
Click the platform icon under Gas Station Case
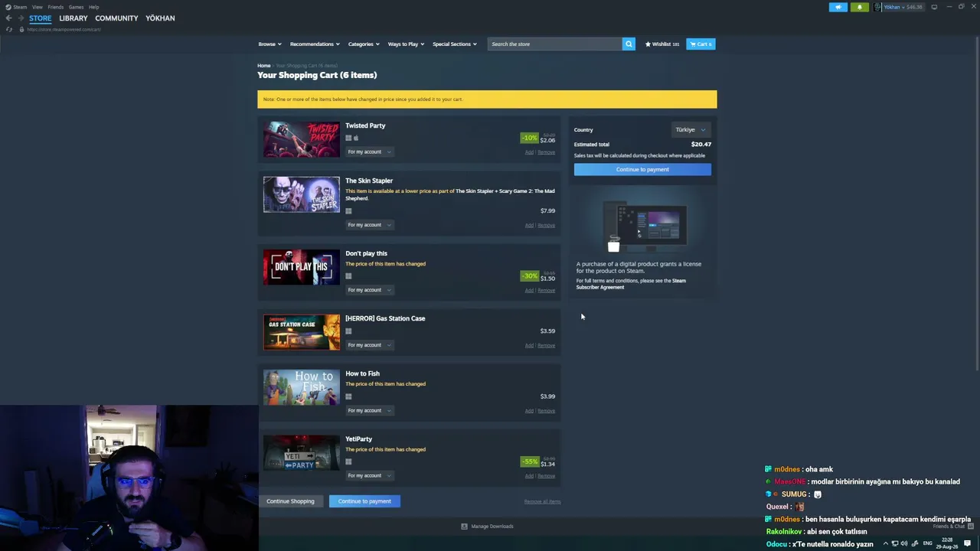tap(348, 331)
